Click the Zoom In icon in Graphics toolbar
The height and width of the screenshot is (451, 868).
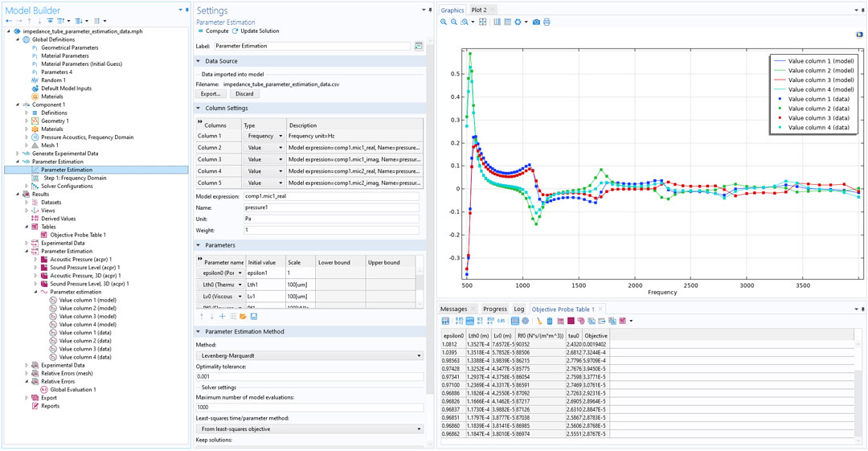[444, 22]
